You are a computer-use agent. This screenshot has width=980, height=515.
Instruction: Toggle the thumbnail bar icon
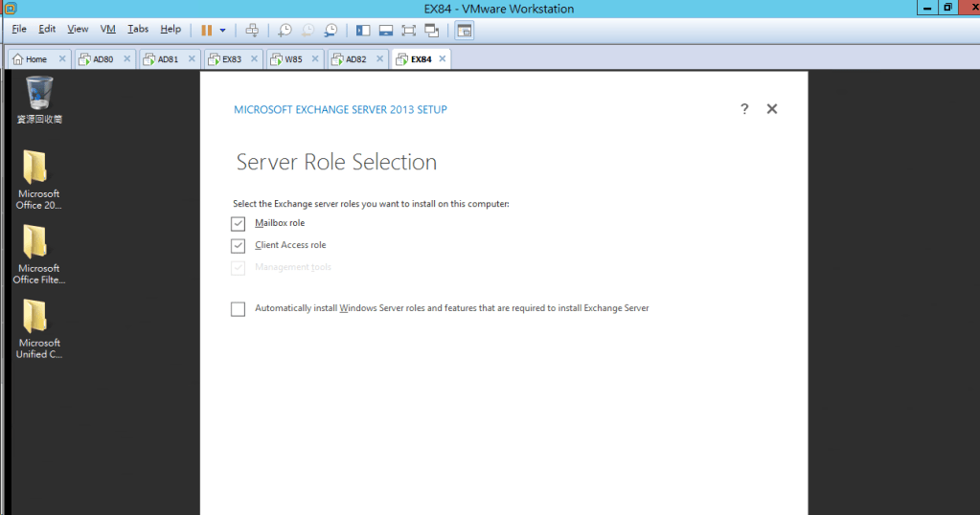coord(385,30)
